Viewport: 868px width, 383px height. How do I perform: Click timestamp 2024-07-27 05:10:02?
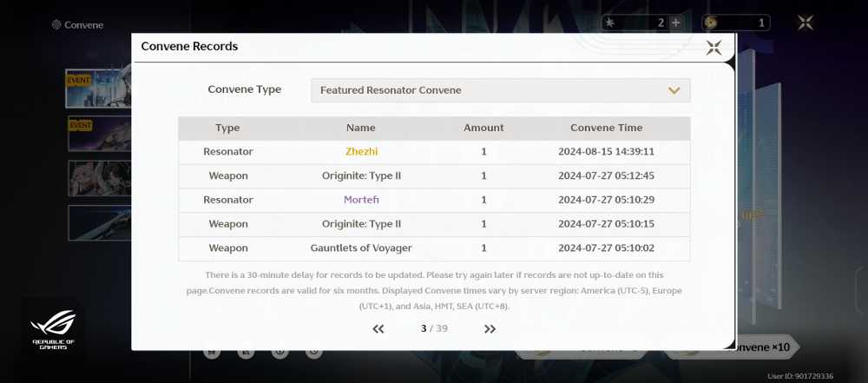coord(606,248)
